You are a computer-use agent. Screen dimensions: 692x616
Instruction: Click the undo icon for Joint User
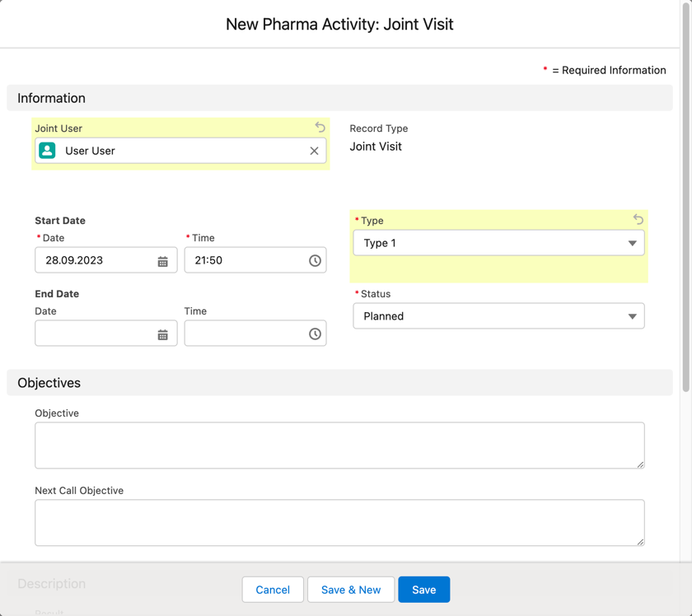pyautogui.click(x=320, y=128)
